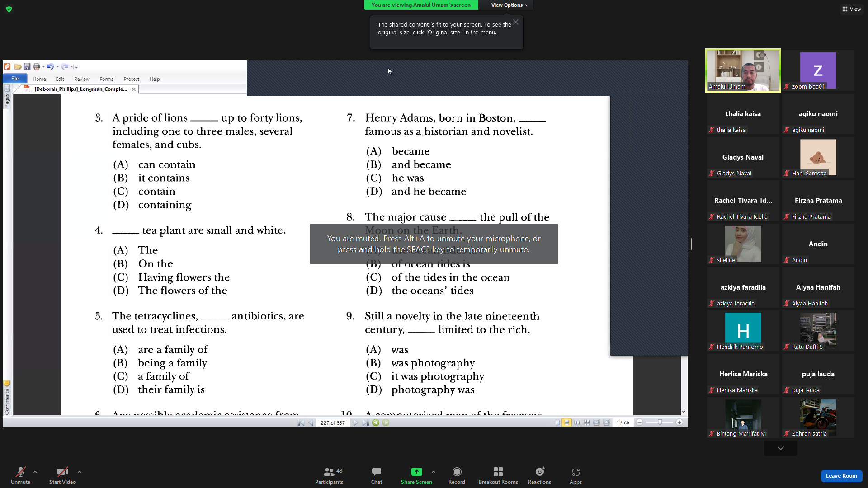
Task: Close the Longman document tab
Action: coord(134,89)
